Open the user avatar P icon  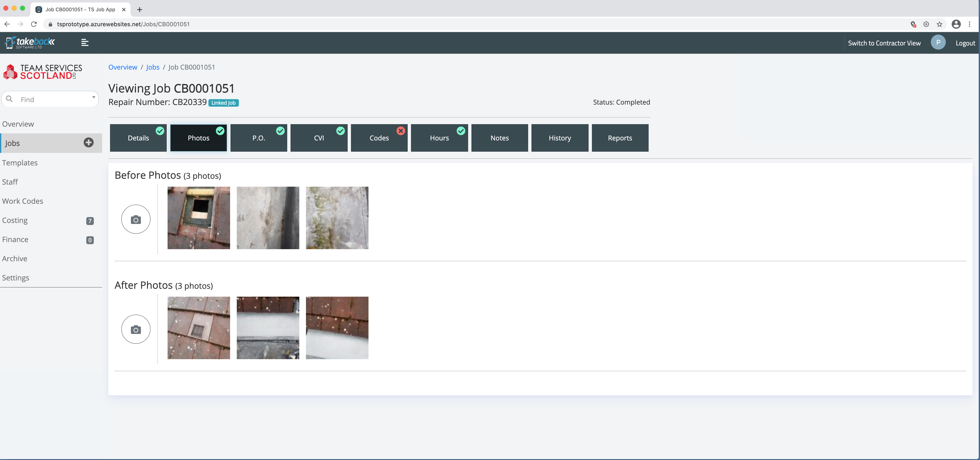[x=938, y=42]
